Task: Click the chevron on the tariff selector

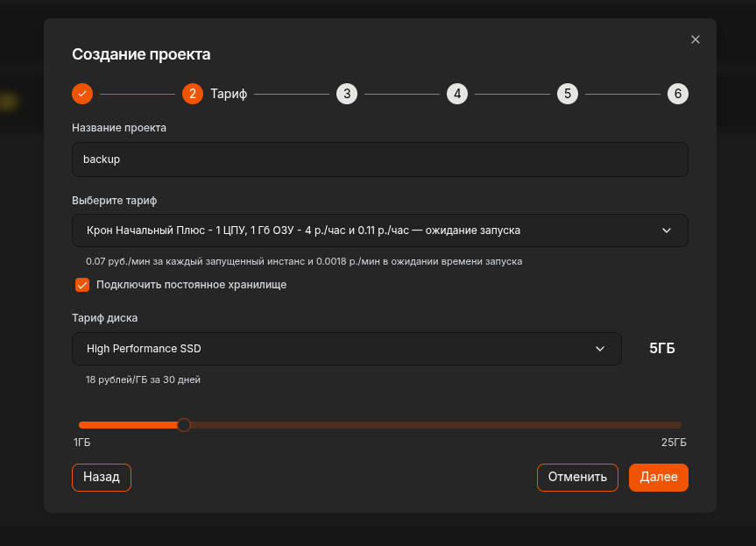Action: [x=667, y=230]
